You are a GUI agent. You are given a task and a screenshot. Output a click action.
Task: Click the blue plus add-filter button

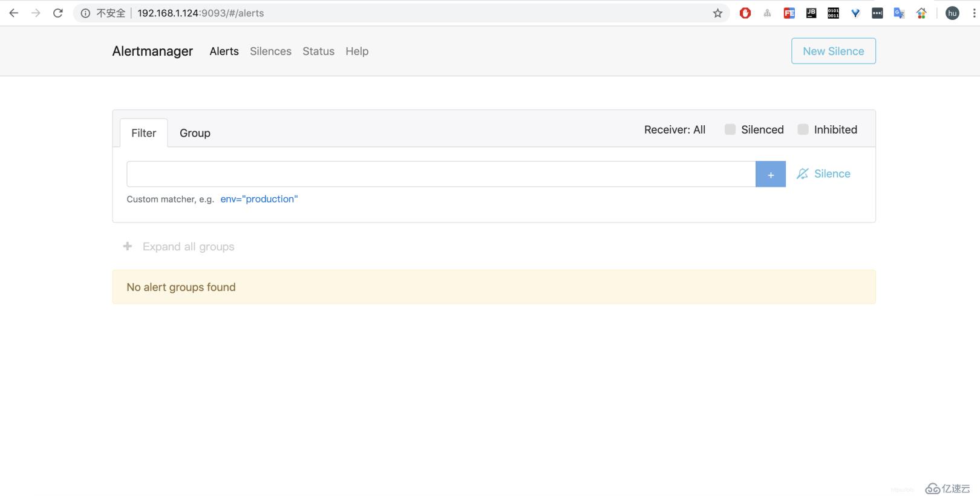click(771, 174)
